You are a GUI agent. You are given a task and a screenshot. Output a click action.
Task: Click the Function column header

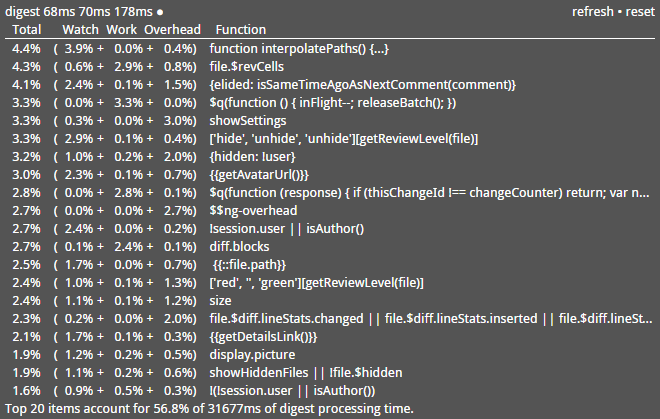click(x=241, y=29)
